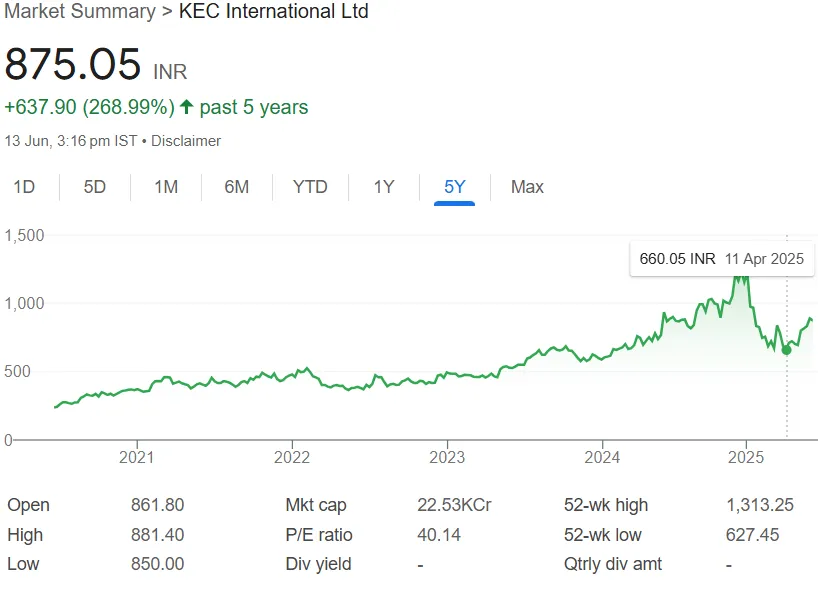The height and width of the screenshot is (591, 818).
Task: Click the green up-arrow icon
Action: [186, 107]
